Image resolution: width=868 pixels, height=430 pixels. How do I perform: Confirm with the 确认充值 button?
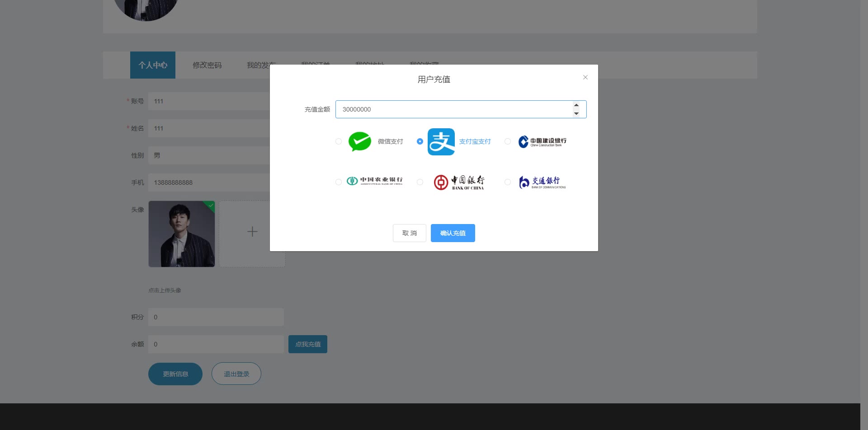pyautogui.click(x=453, y=233)
